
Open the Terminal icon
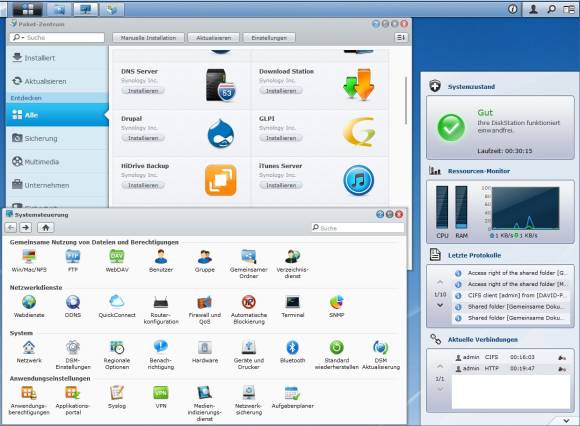tap(293, 302)
